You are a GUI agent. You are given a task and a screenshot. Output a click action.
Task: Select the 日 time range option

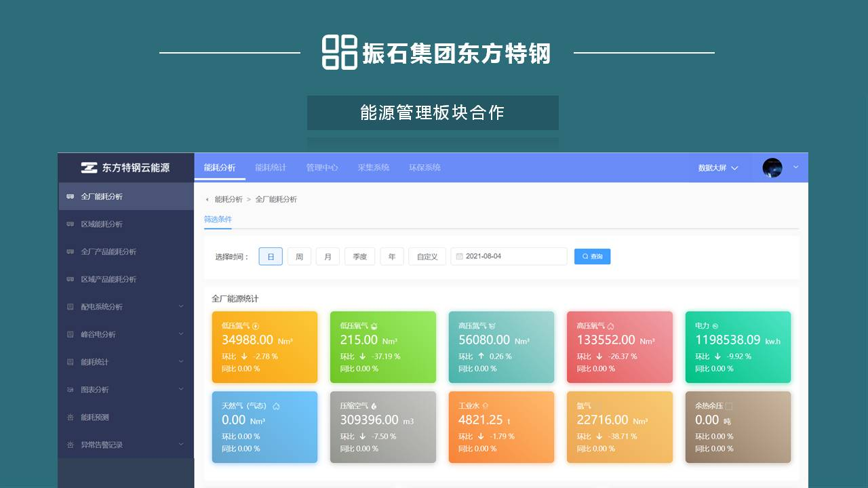coord(271,256)
